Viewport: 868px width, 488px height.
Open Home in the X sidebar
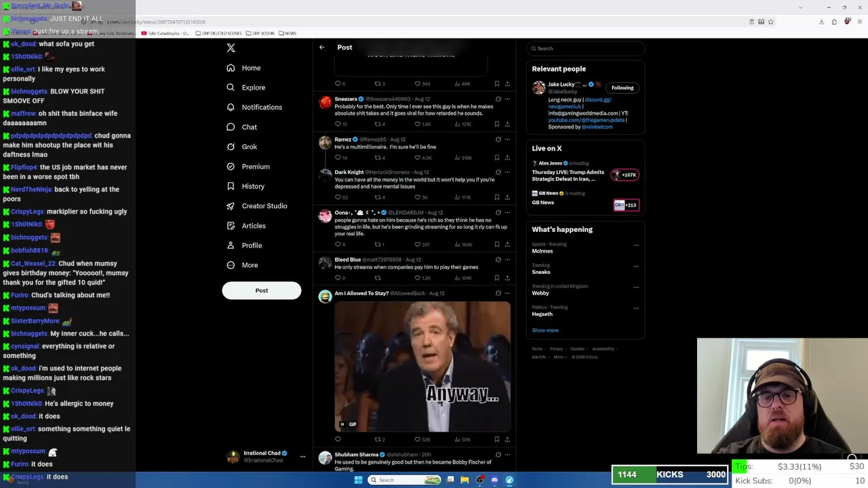244,68
